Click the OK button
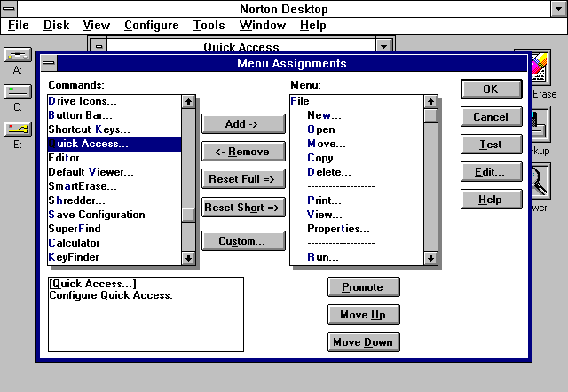Image resolution: width=568 pixels, height=392 pixels. pos(491,89)
